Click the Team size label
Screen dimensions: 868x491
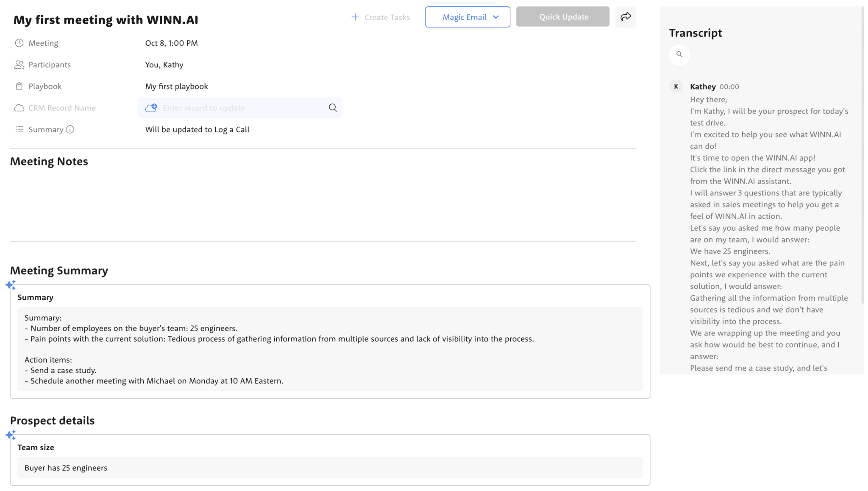tap(36, 447)
